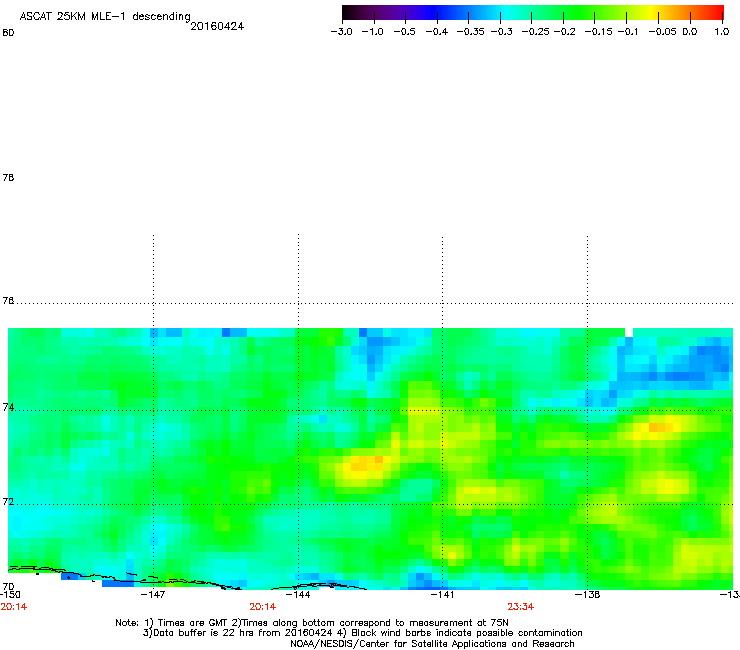
Task: Select the -3.0 color bar label
Action: tap(341, 32)
